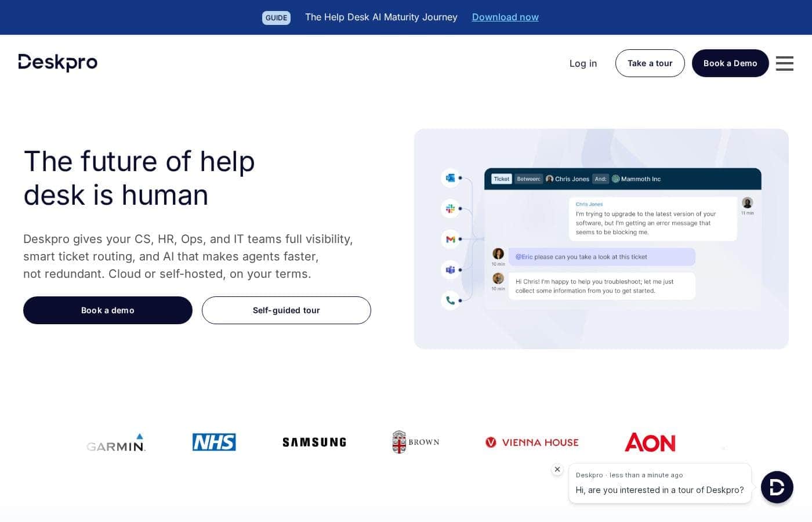Click the 'Ticket' label in preview
Screen dimensions: 812x522
pos(502,179)
